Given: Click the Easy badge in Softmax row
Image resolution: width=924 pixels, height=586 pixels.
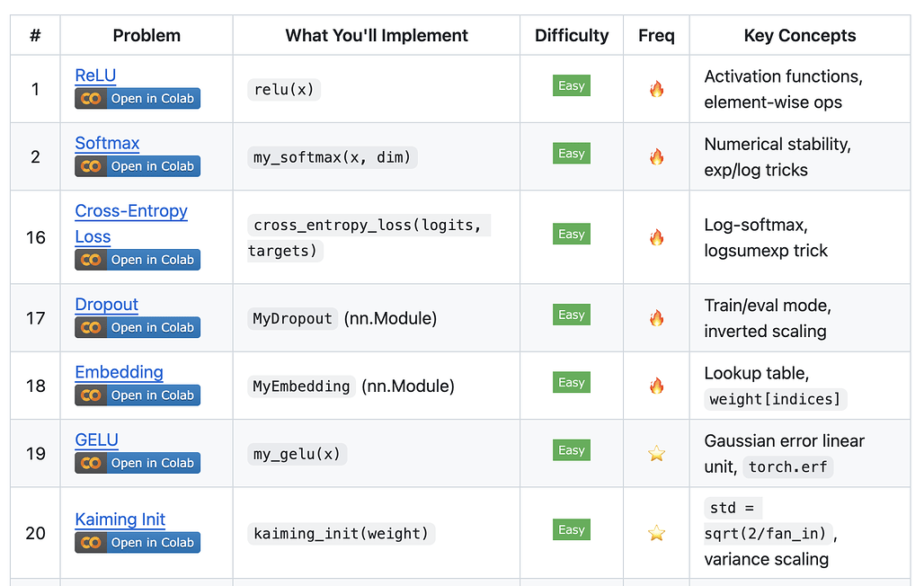Looking at the screenshot, I should point(571,154).
